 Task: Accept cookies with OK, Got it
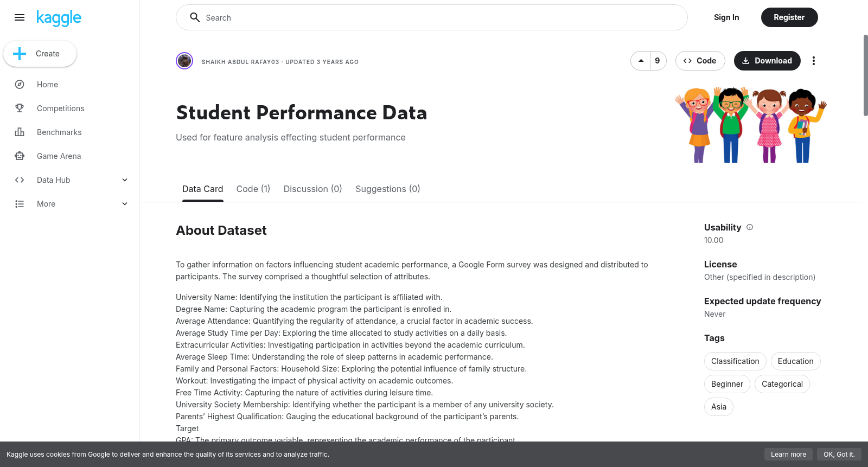[x=839, y=455]
